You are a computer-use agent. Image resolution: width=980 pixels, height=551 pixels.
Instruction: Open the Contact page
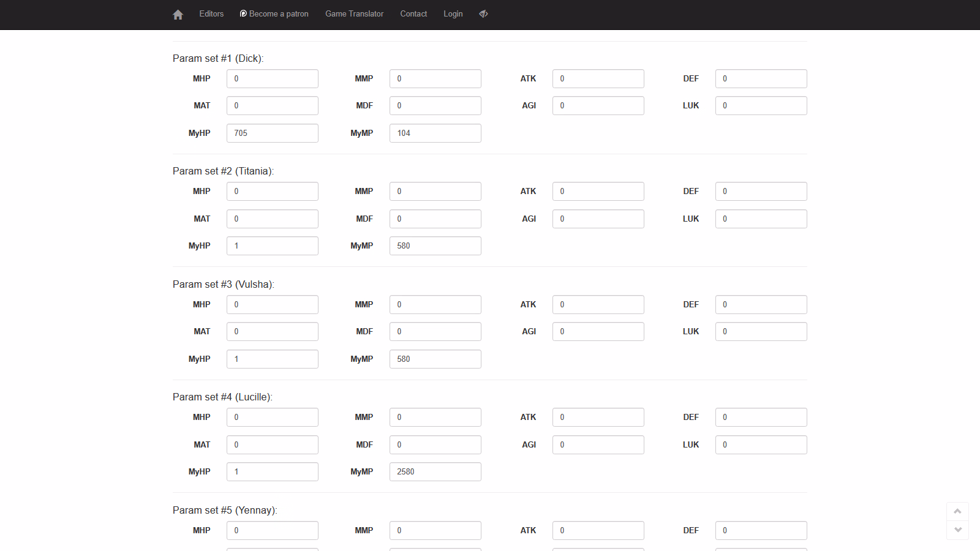(413, 14)
